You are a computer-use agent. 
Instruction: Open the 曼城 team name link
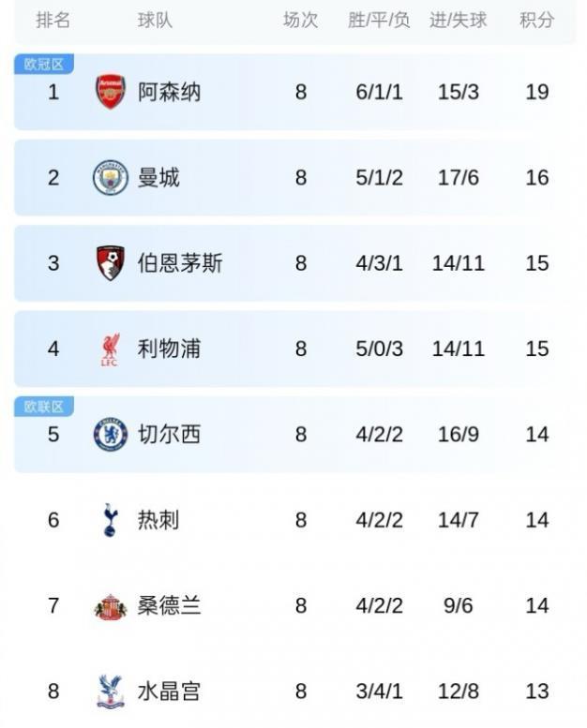click(158, 177)
